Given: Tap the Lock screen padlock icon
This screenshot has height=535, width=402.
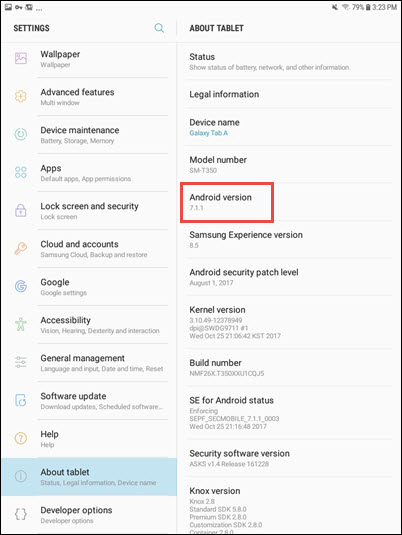Looking at the screenshot, I should [x=21, y=210].
